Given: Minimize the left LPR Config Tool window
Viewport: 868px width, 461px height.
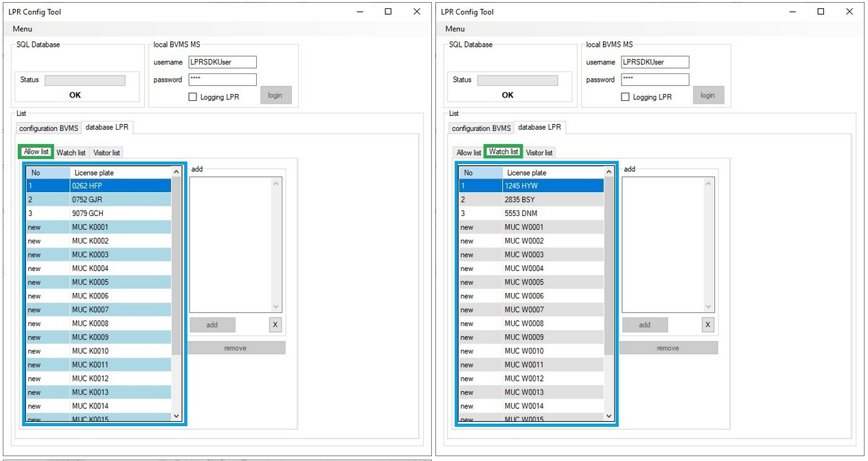Looking at the screenshot, I should 359,12.
